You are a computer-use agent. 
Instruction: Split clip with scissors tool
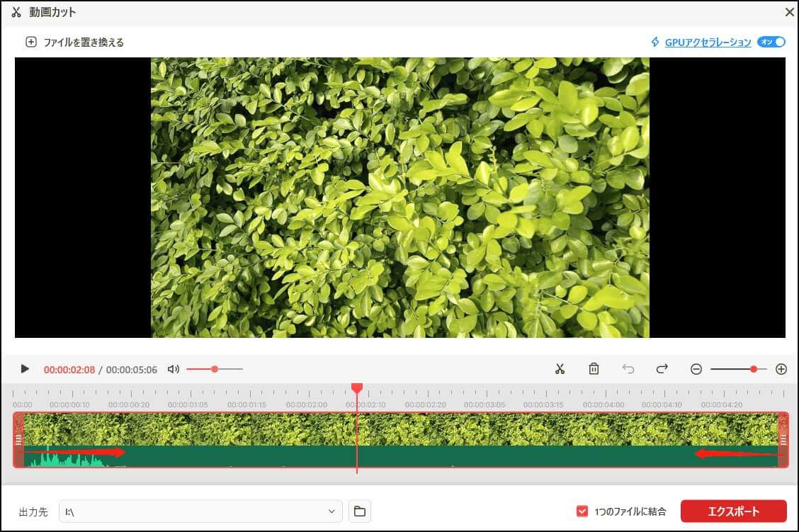click(560, 369)
